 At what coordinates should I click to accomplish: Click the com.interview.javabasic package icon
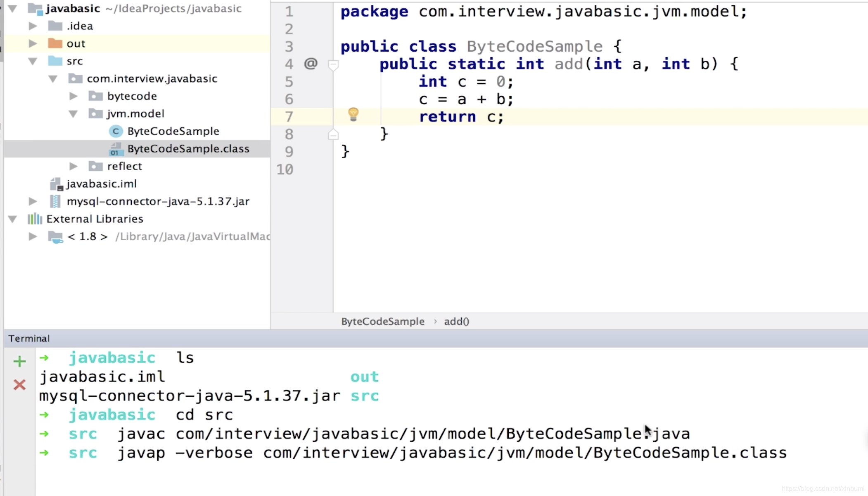[x=75, y=79]
